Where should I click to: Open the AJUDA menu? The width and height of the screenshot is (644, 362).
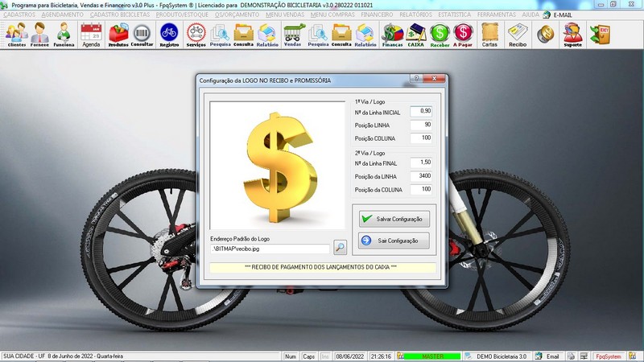(x=530, y=14)
